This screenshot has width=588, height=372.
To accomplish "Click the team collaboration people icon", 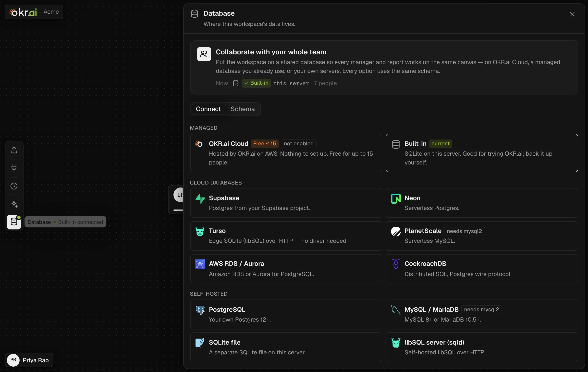I will (x=204, y=54).
